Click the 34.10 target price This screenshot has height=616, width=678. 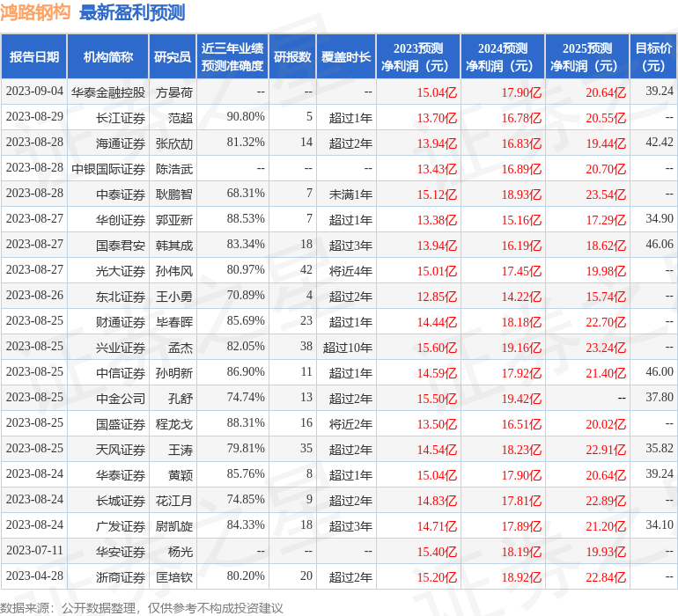(660, 524)
